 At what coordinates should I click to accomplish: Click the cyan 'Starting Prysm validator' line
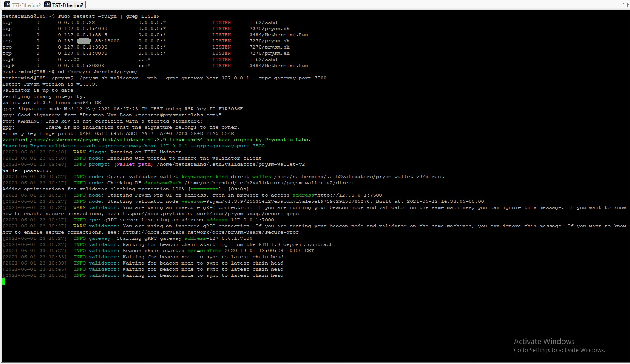[x=134, y=146]
